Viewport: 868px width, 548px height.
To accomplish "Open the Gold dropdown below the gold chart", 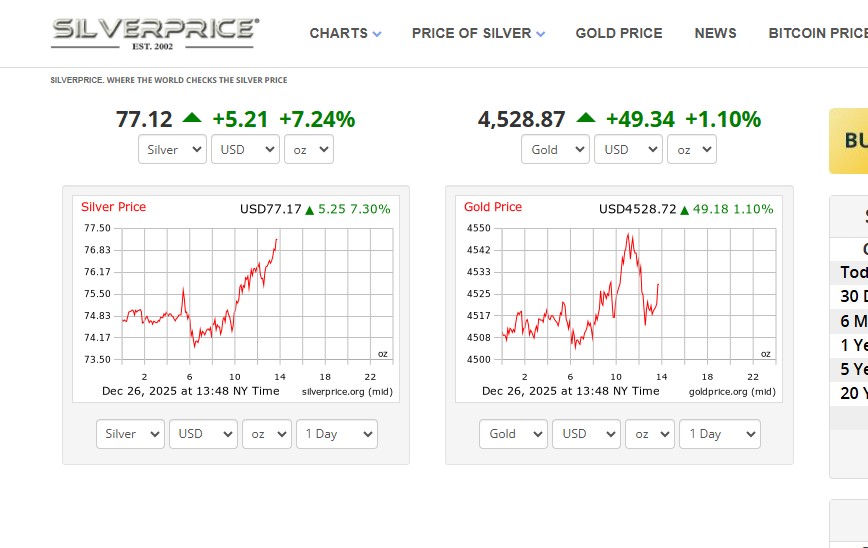I will [x=513, y=434].
